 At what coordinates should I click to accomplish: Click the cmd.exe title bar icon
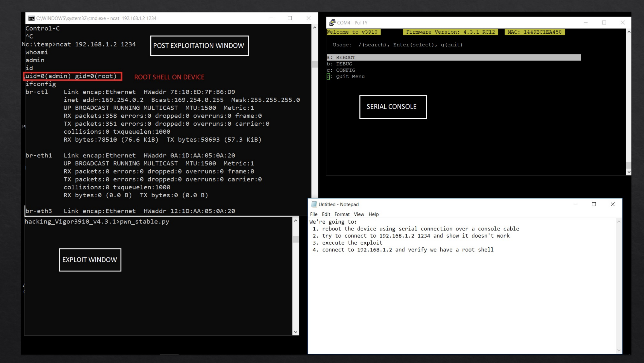(x=31, y=18)
